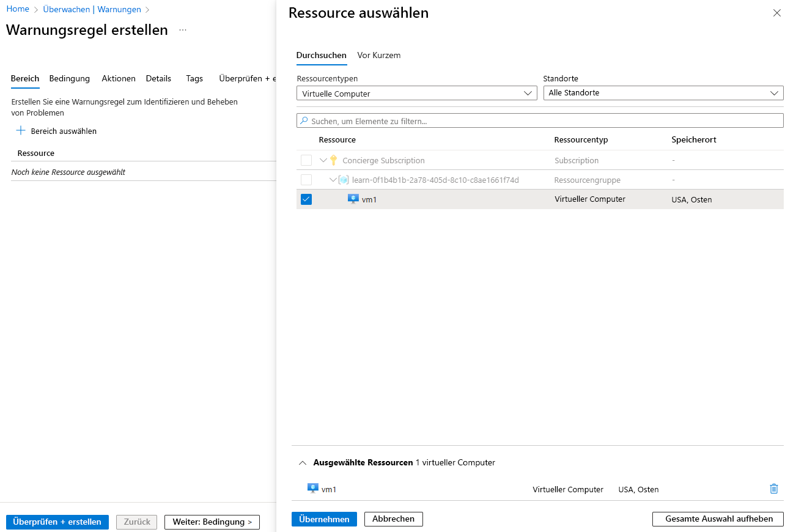This screenshot has width=785, height=532.
Task: Click the vm1 virtual machine icon in resource tree
Action: pos(353,199)
